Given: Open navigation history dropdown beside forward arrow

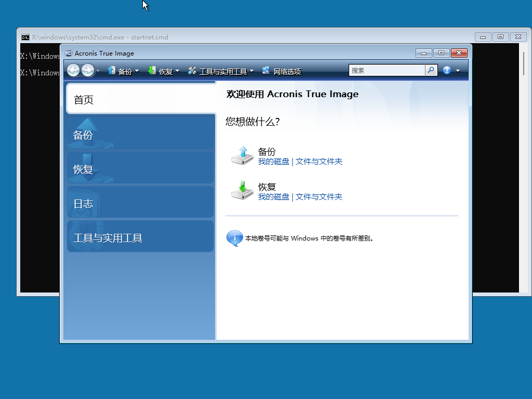Looking at the screenshot, I should (x=98, y=71).
